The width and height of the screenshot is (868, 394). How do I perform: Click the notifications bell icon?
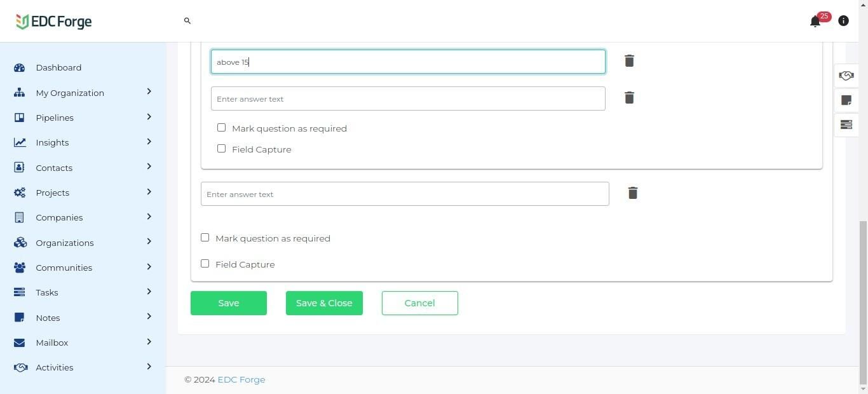coord(815,22)
